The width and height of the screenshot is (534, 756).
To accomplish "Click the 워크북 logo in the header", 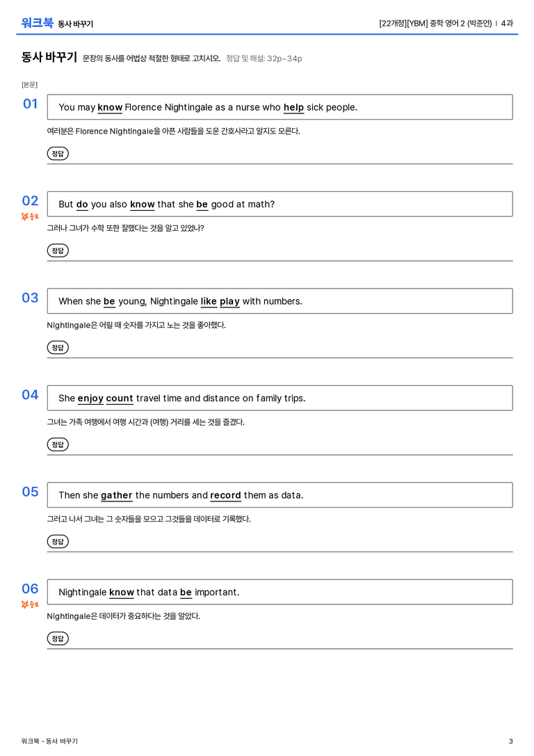I will [x=37, y=22].
